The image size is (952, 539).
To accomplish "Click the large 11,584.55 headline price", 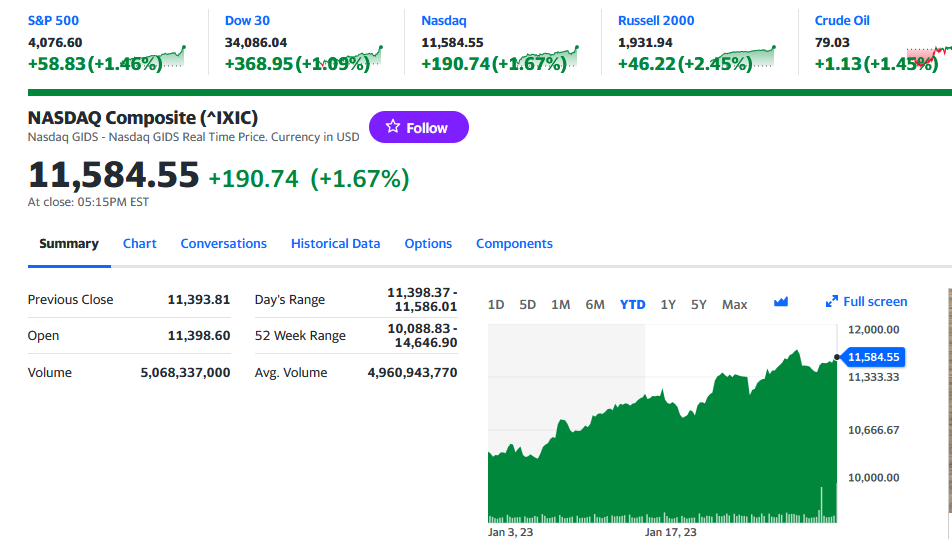I will [114, 175].
